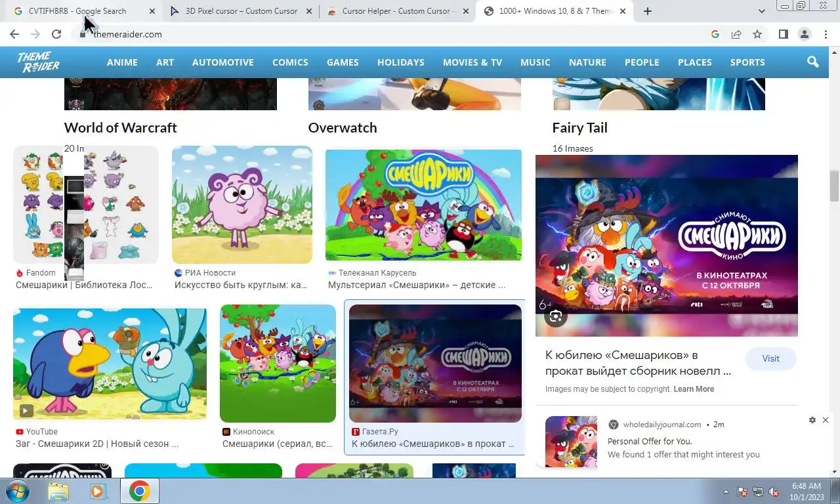Open the tab search chevron

(761, 11)
